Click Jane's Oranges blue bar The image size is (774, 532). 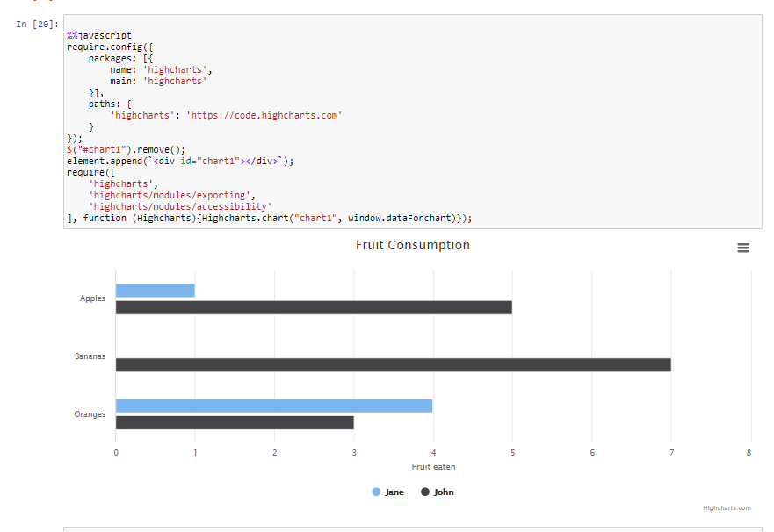(x=273, y=406)
